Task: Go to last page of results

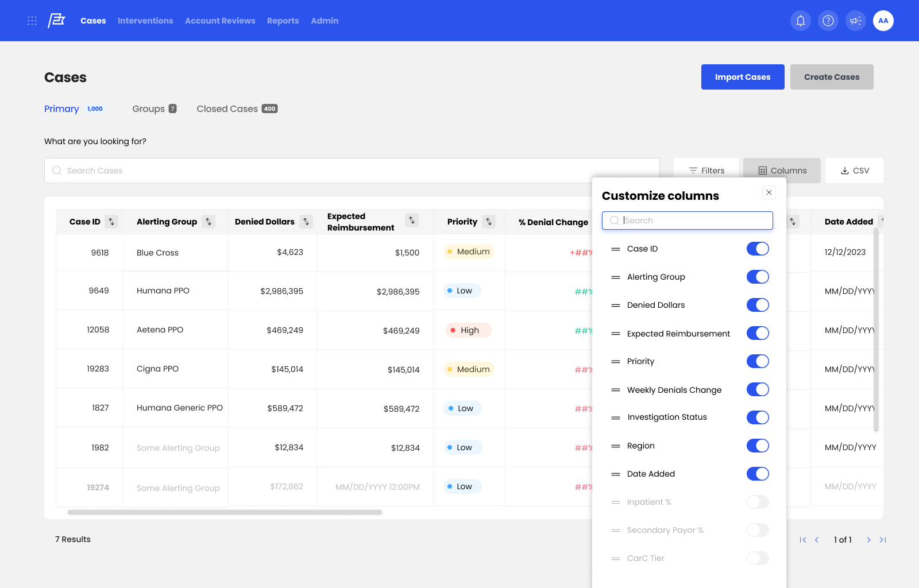Action: 883,540
